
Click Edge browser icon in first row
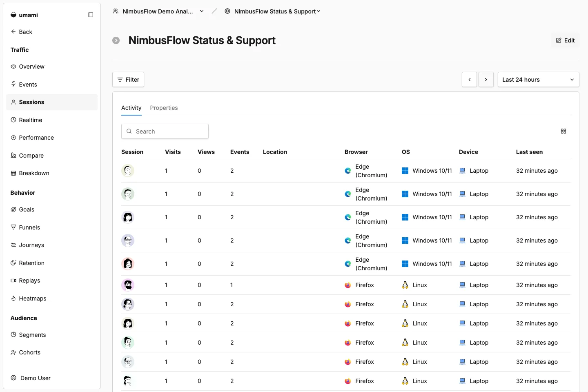click(x=348, y=171)
